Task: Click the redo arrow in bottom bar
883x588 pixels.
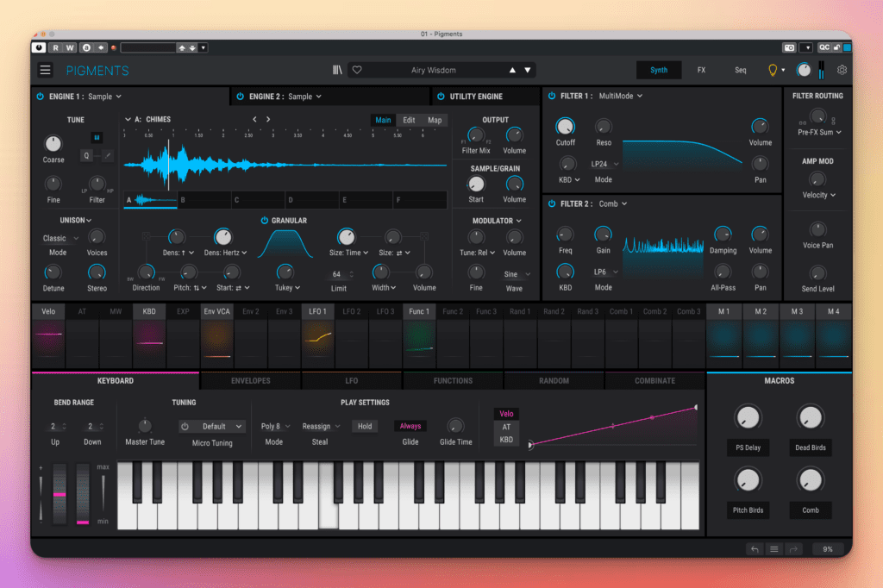Action: (x=793, y=548)
